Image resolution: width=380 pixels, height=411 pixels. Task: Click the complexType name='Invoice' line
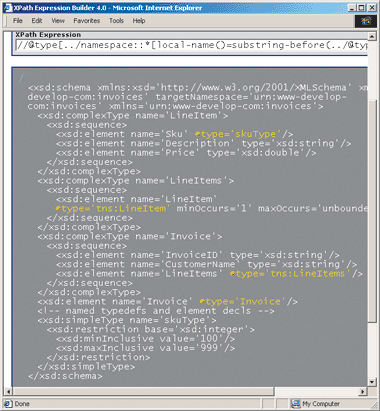click(x=130, y=236)
